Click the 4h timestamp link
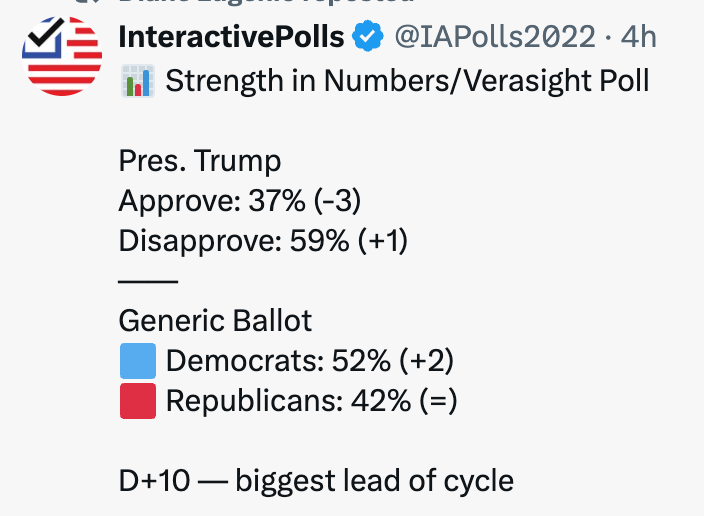The image size is (704, 516). click(639, 38)
